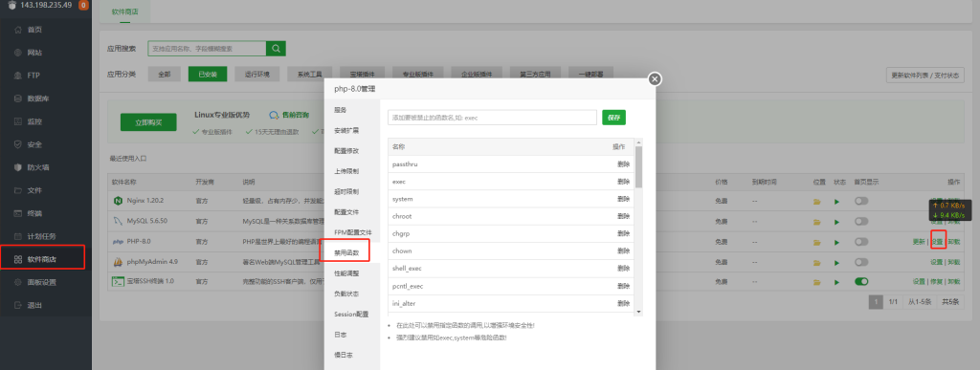Open the folder location of the 宝塔SSH终端 row
Image resolution: width=980 pixels, height=370 pixels.
pyautogui.click(x=816, y=282)
